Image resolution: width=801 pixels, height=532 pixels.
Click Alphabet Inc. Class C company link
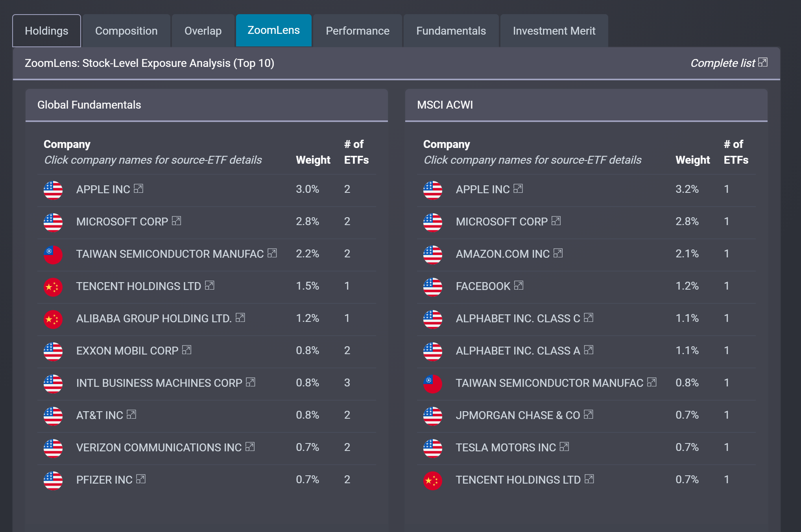tap(518, 318)
